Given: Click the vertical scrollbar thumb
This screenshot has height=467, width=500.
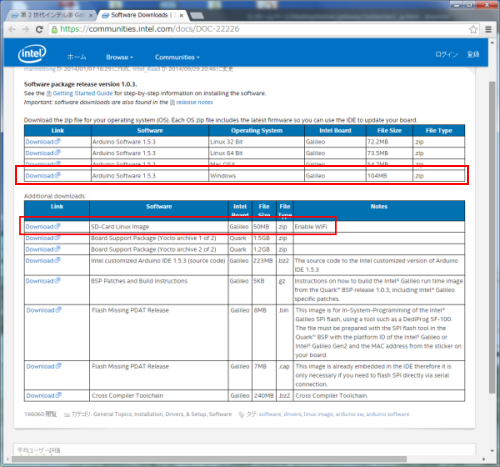Looking at the screenshot, I should pyautogui.click(x=492, y=237).
